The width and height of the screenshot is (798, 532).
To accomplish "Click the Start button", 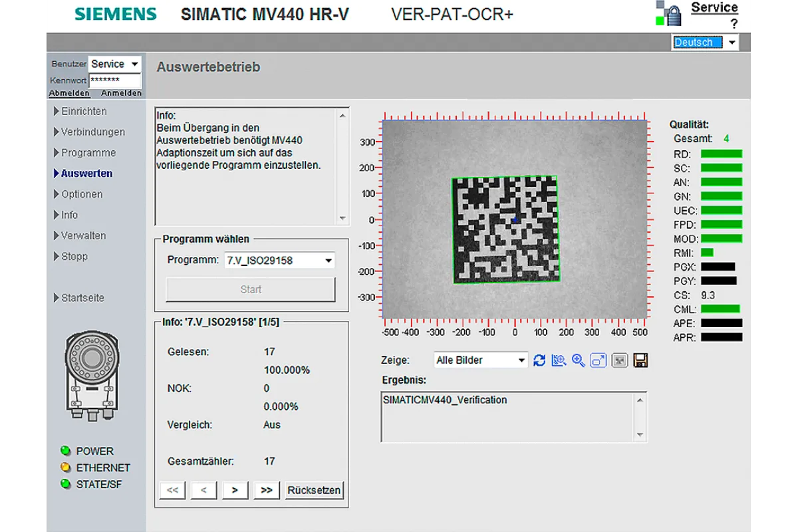I will (251, 289).
